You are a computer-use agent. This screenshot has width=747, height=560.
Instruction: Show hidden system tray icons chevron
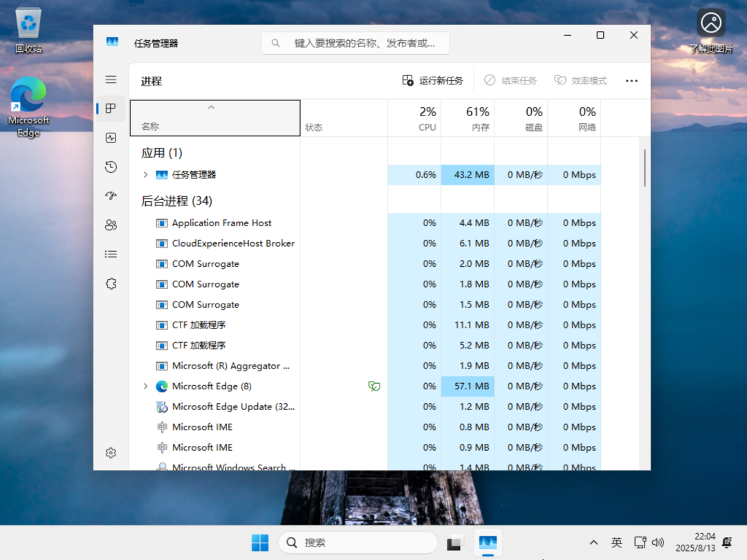pyautogui.click(x=593, y=543)
